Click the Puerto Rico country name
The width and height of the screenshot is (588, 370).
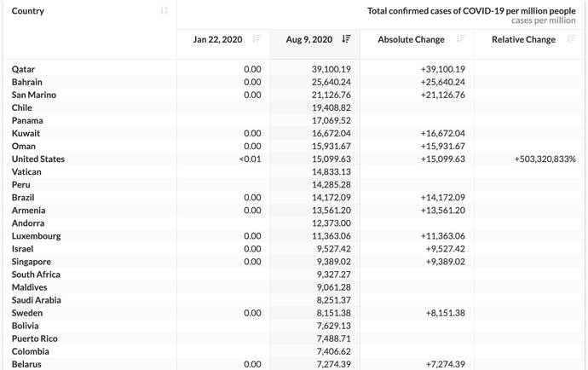pyautogui.click(x=34, y=338)
